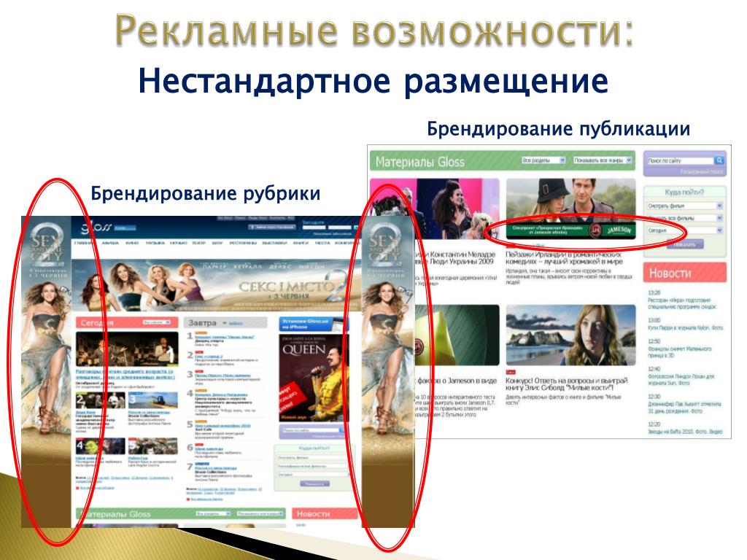Image resolution: width=747 pixels, height=560 pixels.
Task: Click the 'Показать' button in the right screenshot
Action: coord(684,244)
